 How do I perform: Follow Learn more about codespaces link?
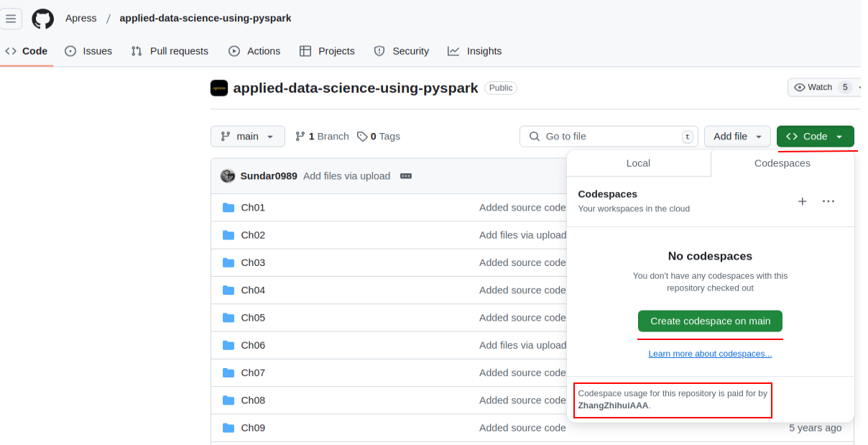tap(710, 354)
